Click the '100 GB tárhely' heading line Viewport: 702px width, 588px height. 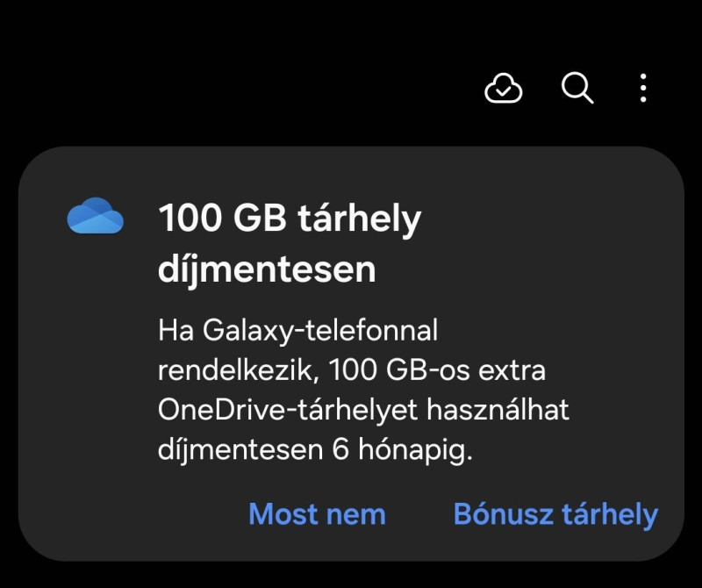tap(290, 219)
